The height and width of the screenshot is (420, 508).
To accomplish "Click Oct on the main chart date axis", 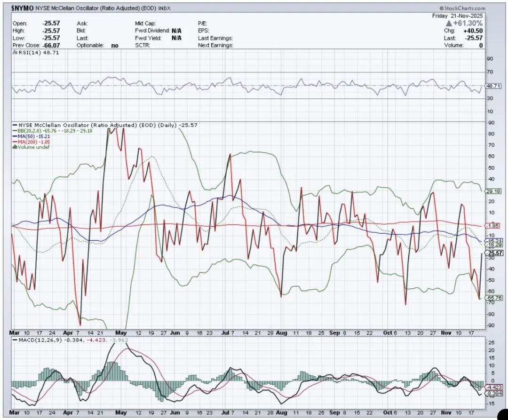I will [x=387, y=333].
